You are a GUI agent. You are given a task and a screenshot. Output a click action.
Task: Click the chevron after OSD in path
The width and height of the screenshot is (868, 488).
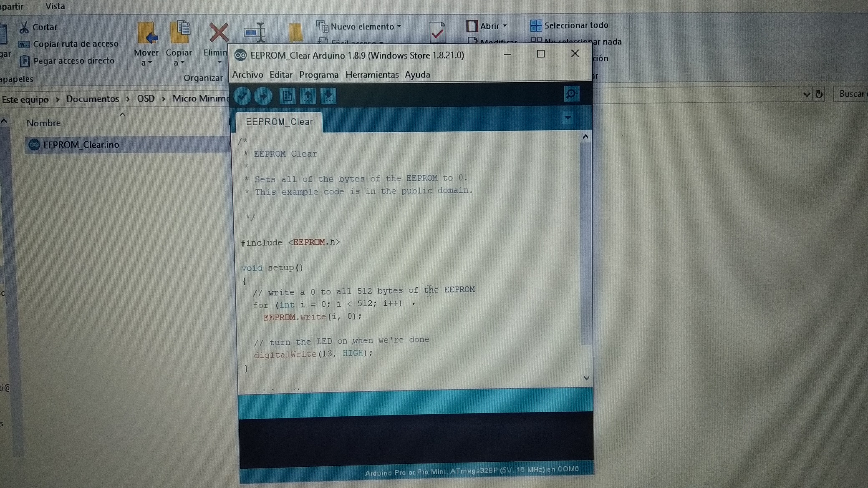164,99
